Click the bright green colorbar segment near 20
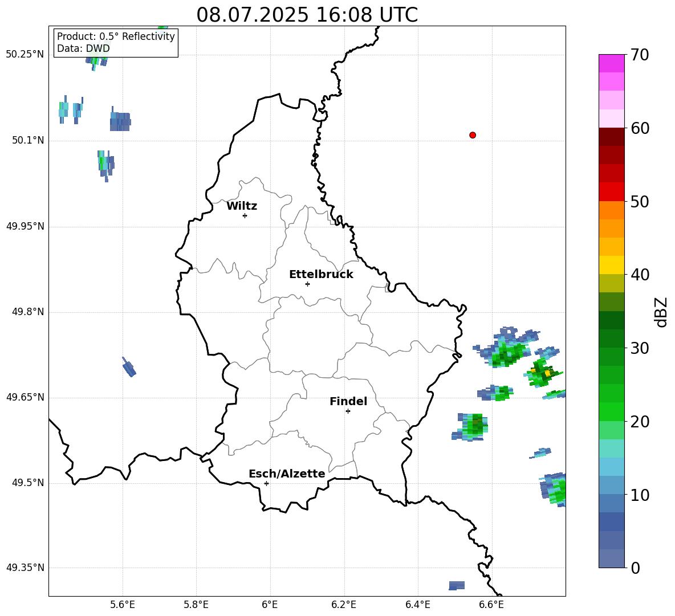Screen dimensions: 675x616 click(x=611, y=411)
